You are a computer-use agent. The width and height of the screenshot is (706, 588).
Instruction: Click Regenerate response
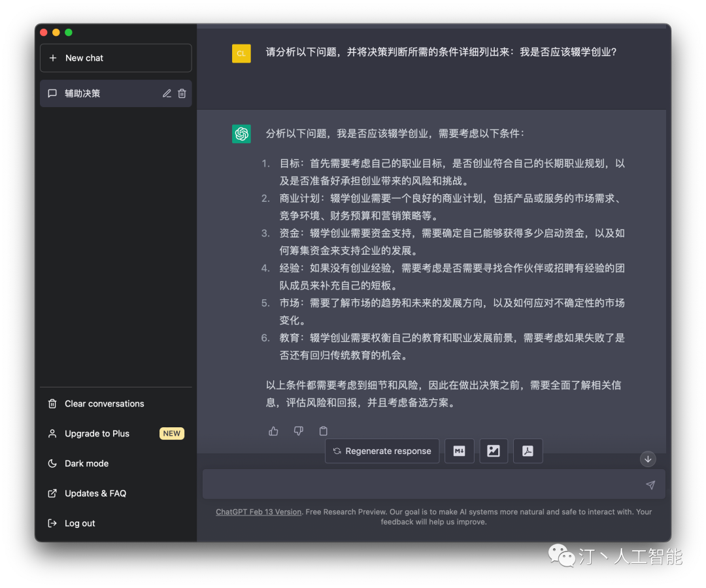pos(382,451)
